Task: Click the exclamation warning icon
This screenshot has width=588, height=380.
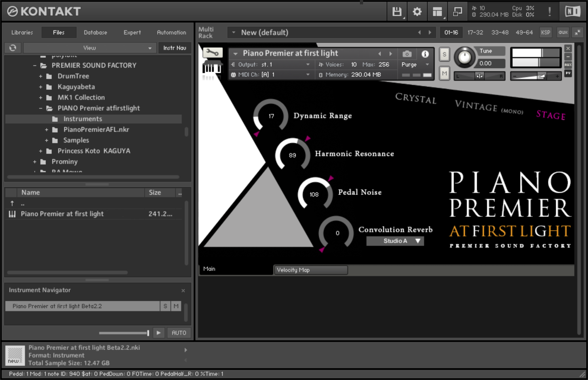Action: tap(550, 11)
